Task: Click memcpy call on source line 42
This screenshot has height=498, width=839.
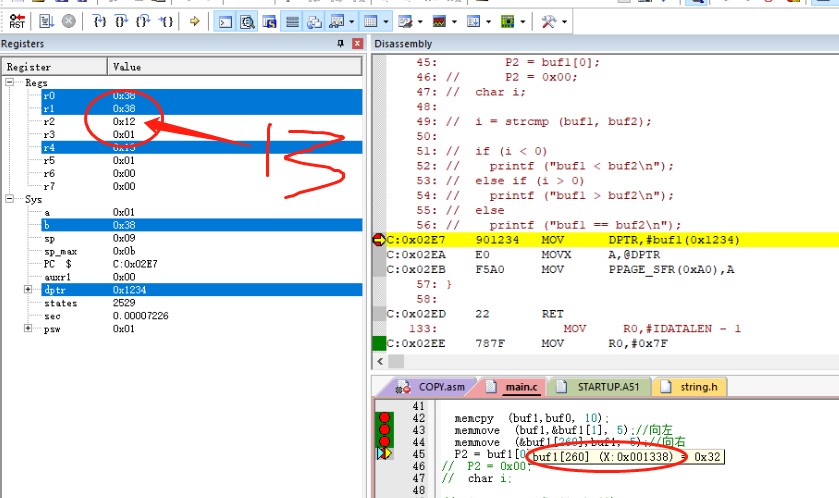Action: coord(531,418)
